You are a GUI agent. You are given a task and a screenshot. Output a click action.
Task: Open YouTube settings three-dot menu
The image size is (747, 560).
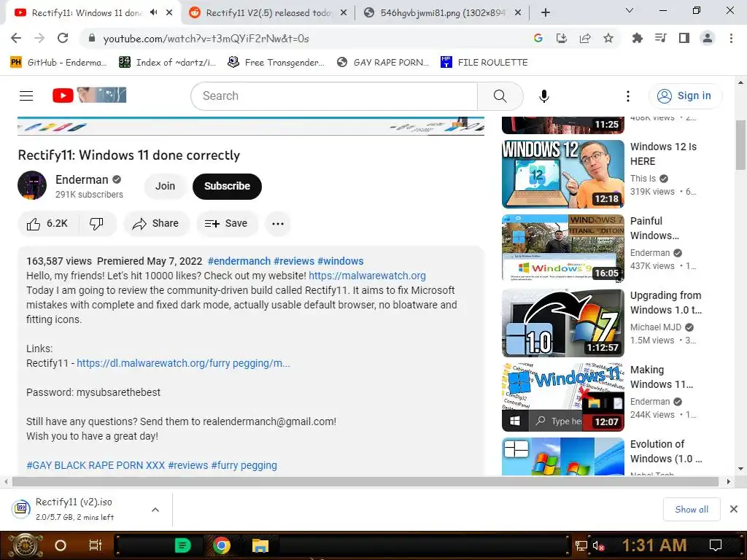pyautogui.click(x=628, y=96)
